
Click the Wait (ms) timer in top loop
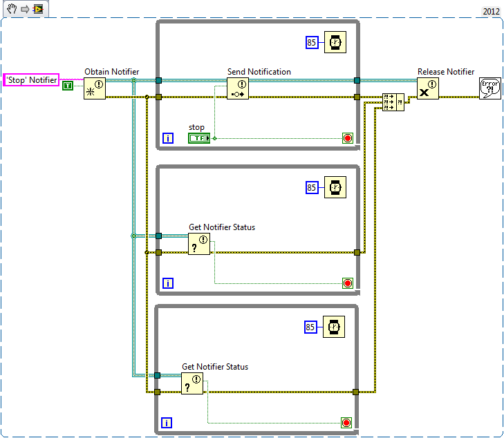point(335,43)
